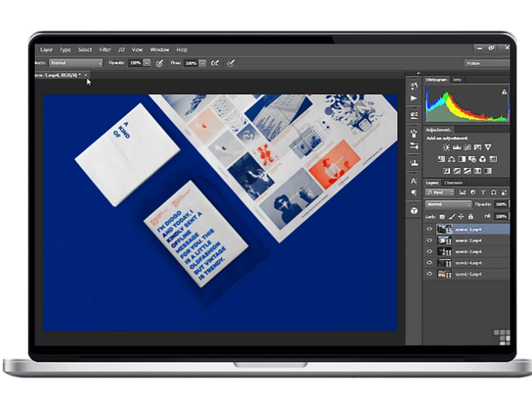Add a Levels adjustment
Screen dimensions: 532x399
[x=457, y=147]
